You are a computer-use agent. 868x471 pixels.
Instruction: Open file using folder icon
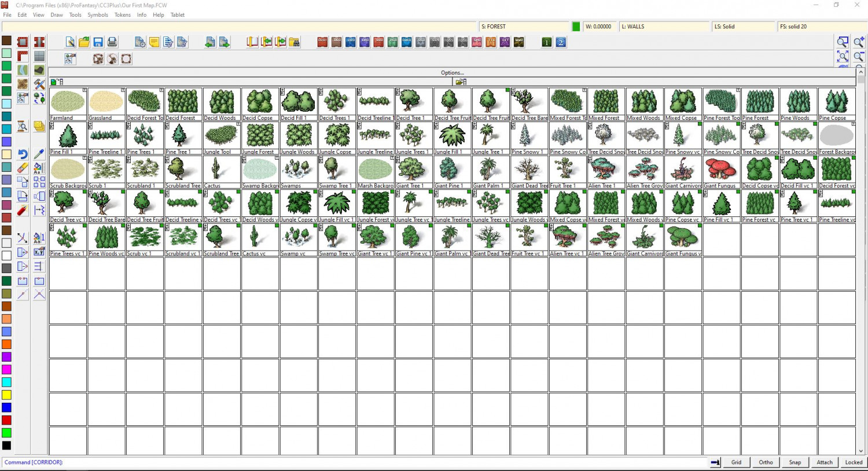point(84,42)
